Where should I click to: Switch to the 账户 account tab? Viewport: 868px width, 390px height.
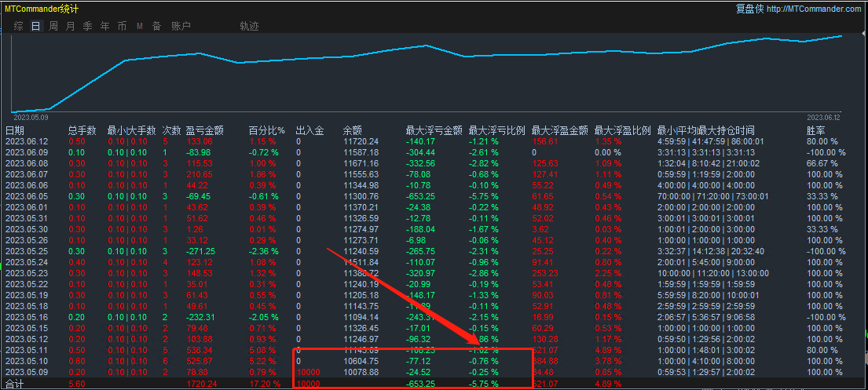[181, 26]
